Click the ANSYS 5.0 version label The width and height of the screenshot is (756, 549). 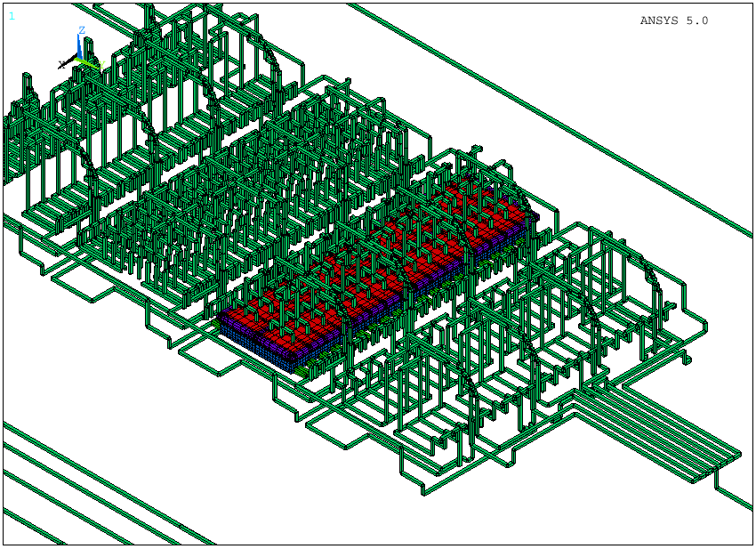[673, 20]
